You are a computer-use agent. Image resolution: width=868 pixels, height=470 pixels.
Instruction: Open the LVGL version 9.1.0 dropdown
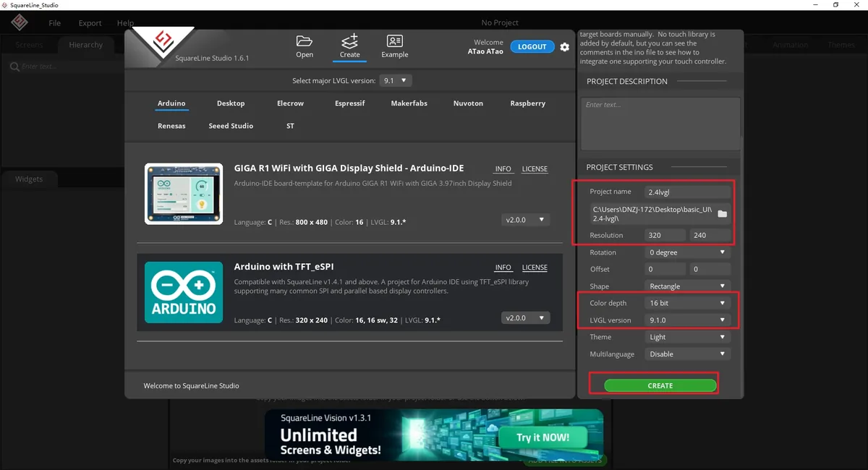pos(687,320)
